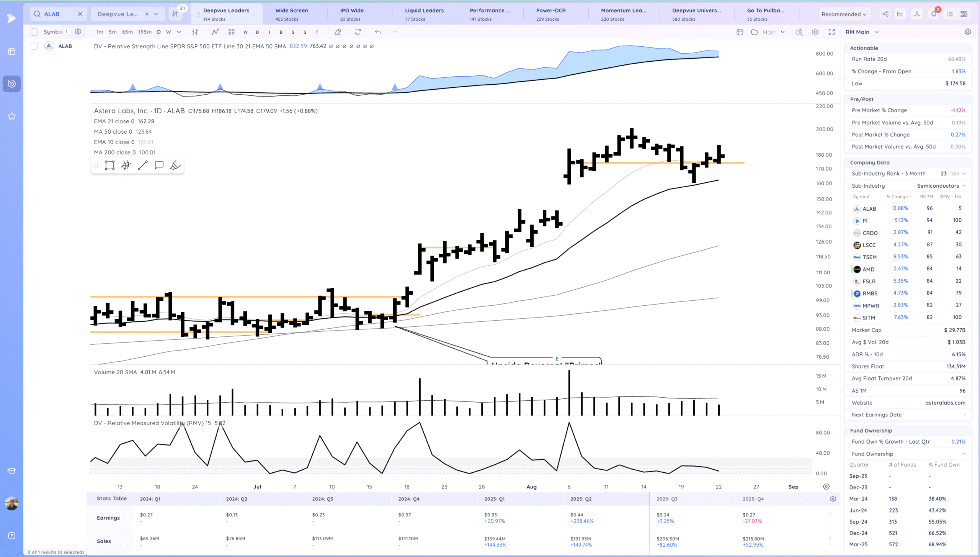
Task: Select the highlighter brush tool
Action: point(175,165)
